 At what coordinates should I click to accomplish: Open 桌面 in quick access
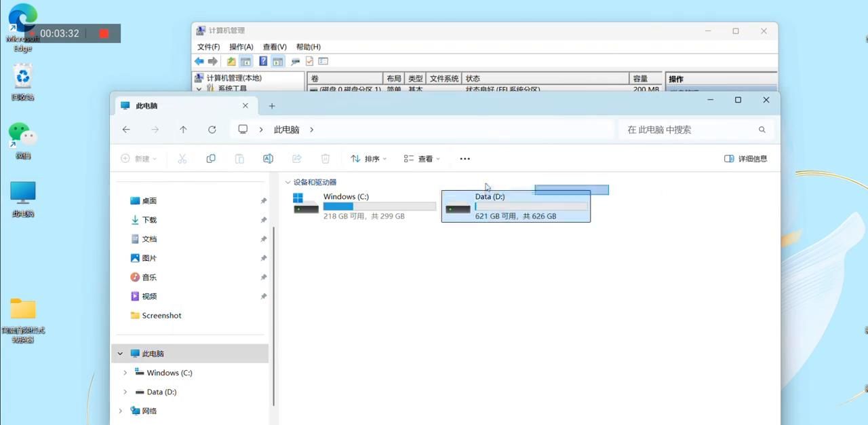149,201
